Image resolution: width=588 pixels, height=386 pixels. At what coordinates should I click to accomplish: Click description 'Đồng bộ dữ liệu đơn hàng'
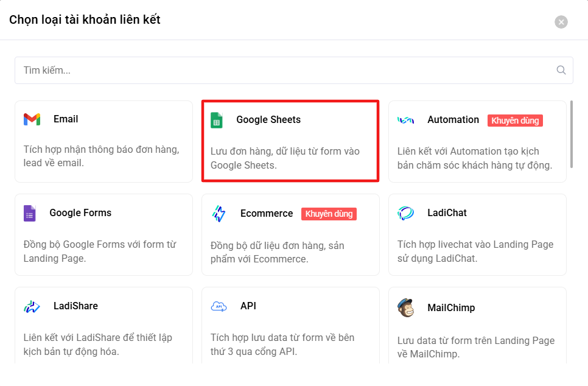tap(277, 252)
